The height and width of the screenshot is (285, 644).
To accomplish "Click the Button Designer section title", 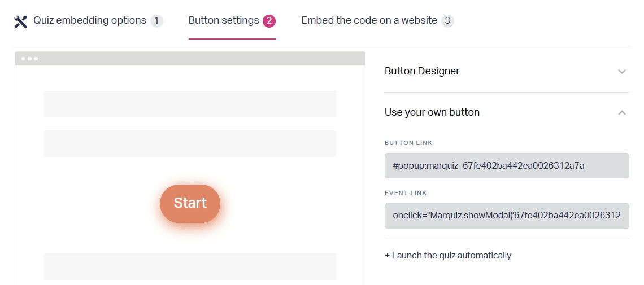I will [x=422, y=71].
